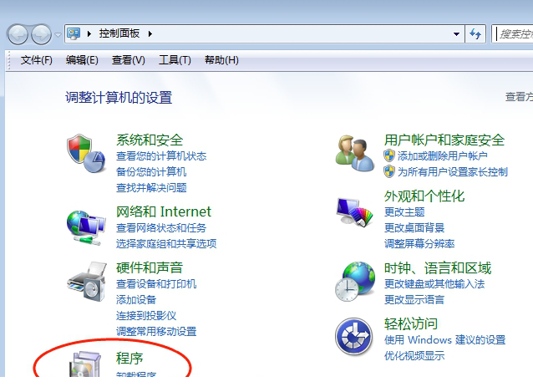The width and height of the screenshot is (533, 392).
Task: Expand the arrow after 控制面板 in address bar
Action: 150,33
